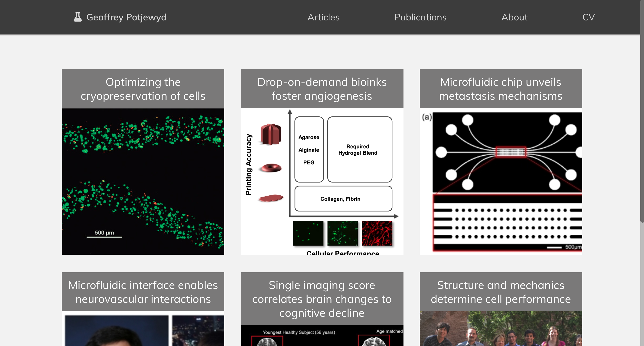Screen dimensions: 644x346
Task: Open 'Optimizing the cryopreservation of cells' article title
Action: (x=143, y=89)
